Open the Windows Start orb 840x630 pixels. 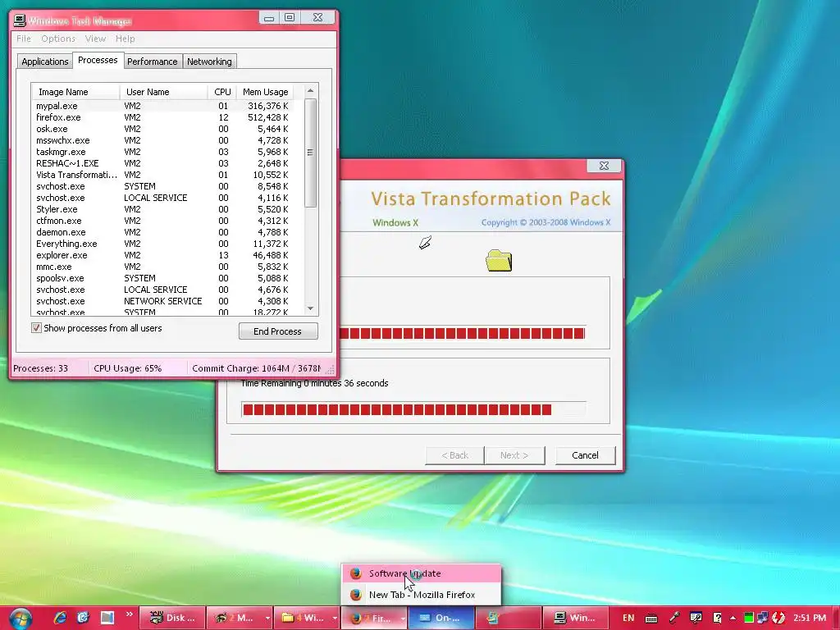(21, 619)
